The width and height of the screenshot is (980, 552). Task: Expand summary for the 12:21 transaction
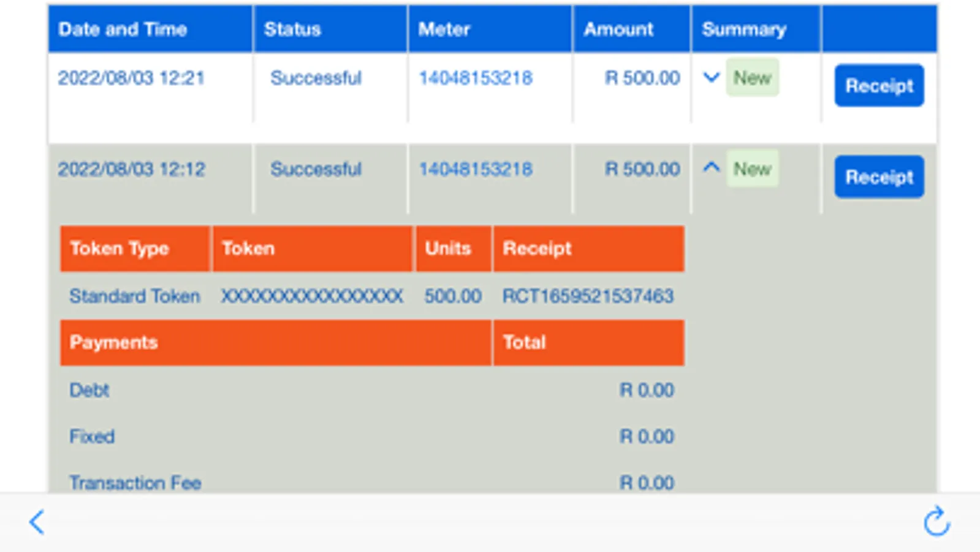click(711, 78)
